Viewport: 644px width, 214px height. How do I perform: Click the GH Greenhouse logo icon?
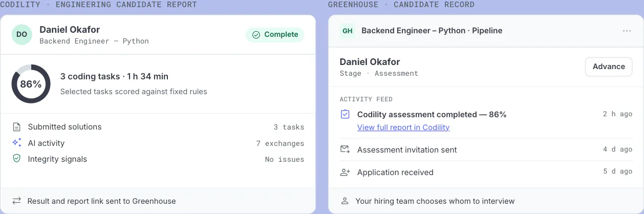click(348, 31)
